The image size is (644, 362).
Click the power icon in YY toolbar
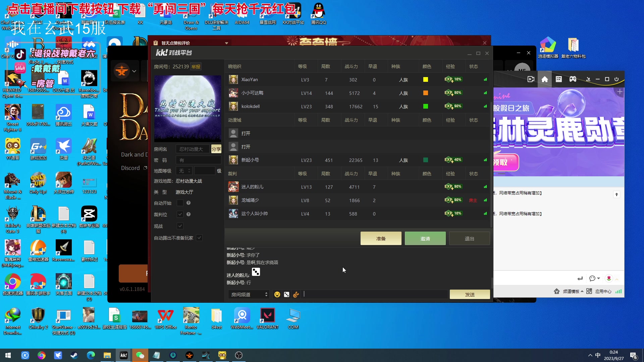point(616,79)
